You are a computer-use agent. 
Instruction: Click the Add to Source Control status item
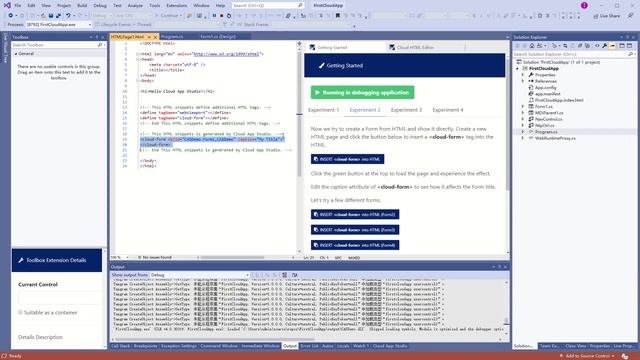pos(588,356)
